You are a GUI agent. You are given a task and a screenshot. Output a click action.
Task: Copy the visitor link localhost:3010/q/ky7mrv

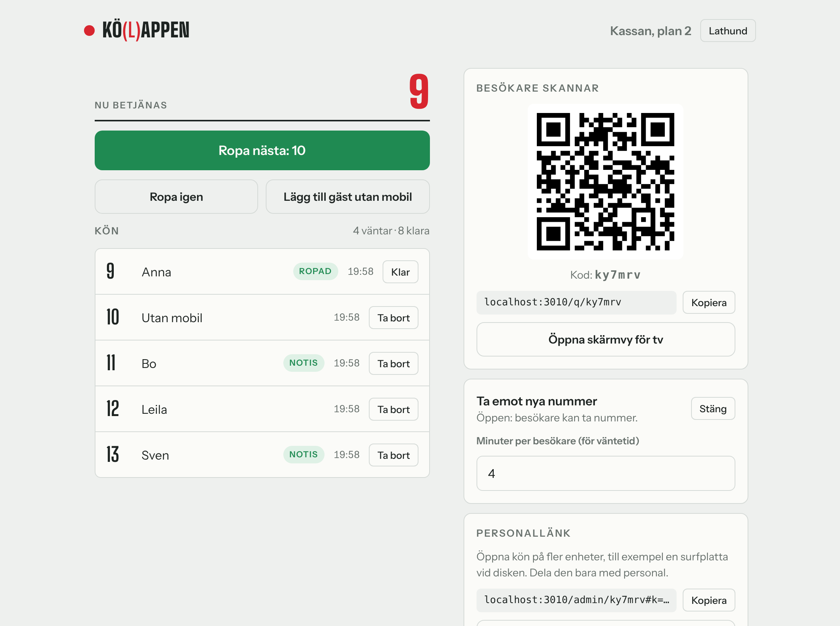click(x=709, y=303)
